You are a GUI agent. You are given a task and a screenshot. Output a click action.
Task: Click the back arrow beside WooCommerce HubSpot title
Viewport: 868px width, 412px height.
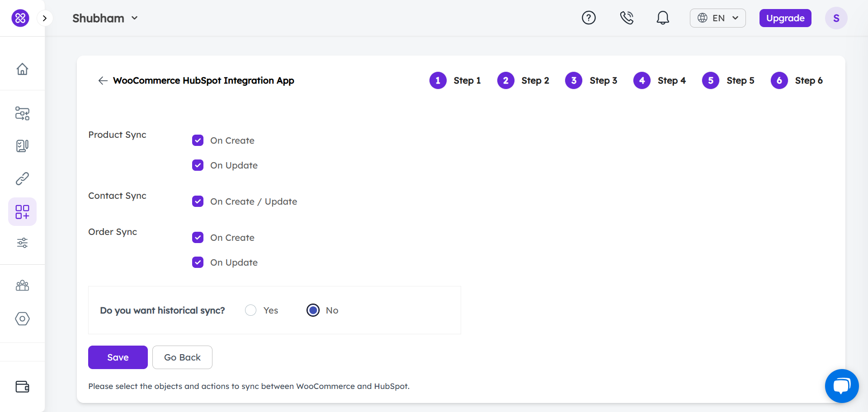pyautogui.click(x=103, y=80)
